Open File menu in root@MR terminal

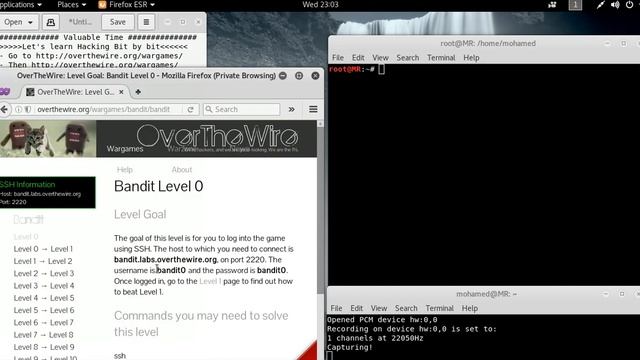(338, 58)
